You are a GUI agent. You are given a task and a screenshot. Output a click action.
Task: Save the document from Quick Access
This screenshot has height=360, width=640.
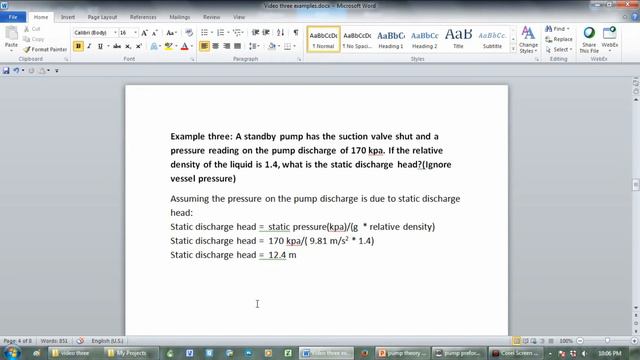pos(6,71)
